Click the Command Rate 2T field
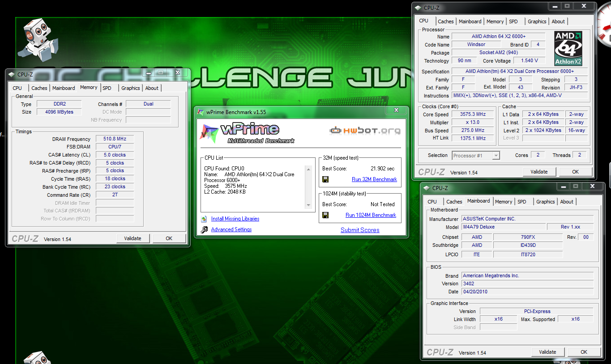The image size is (611, 364). [115, 195]
